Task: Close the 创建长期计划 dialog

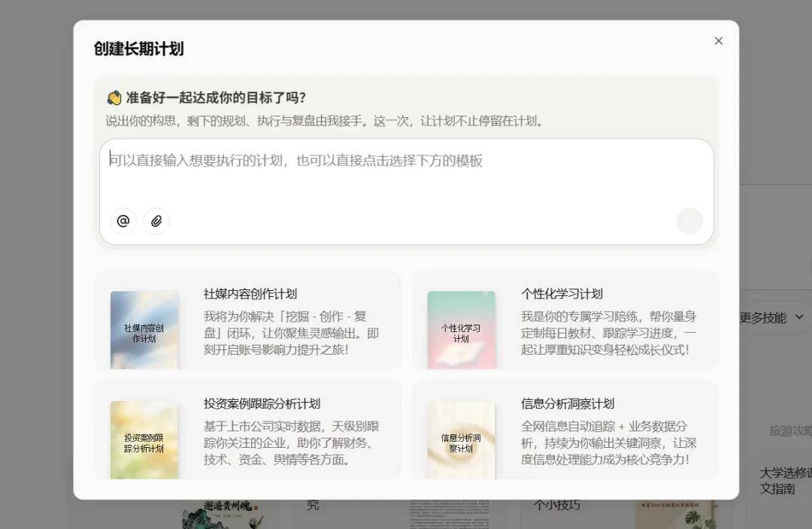Action: click(x=718, y=41)
